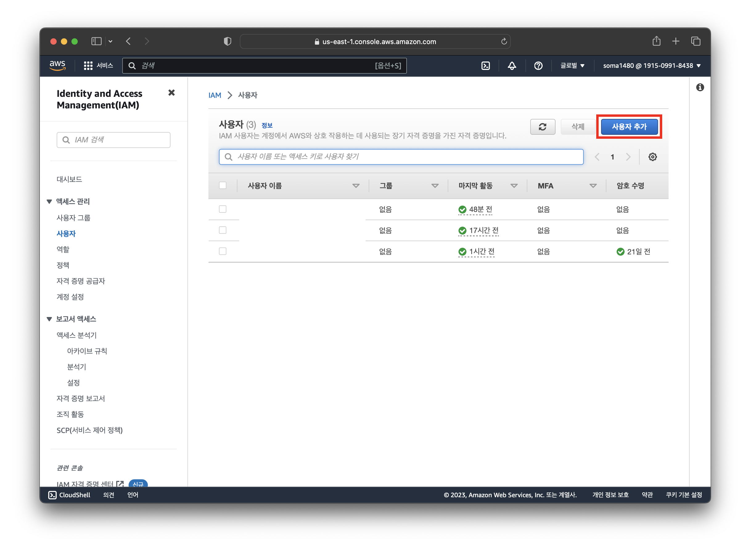The width and height of the screenshot is (751, 560).
Task: Click the IAM breadcrumb link
Action: point(215,95)
